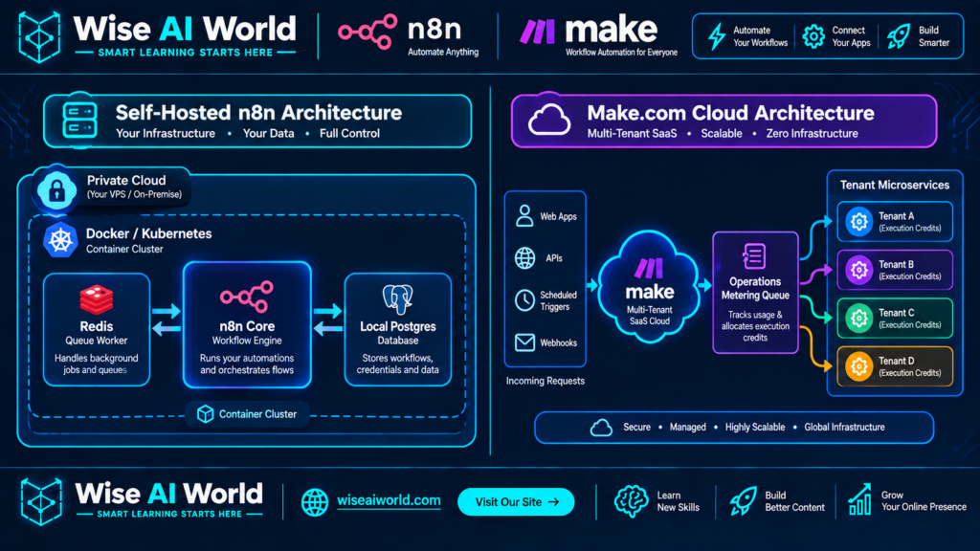Click the orange Tenant D gear icon
980x551 pixels.
click(x=858, y=366)
